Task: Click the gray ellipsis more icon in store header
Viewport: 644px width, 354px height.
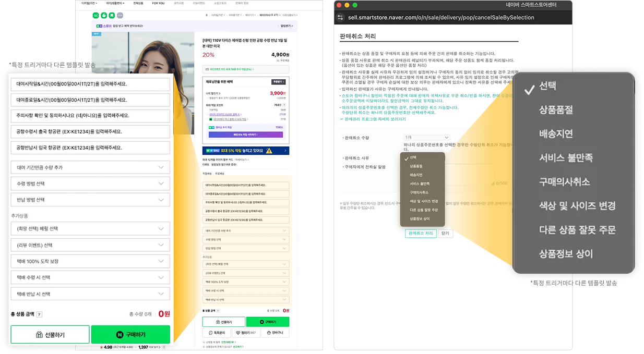Action: point(120,16)
